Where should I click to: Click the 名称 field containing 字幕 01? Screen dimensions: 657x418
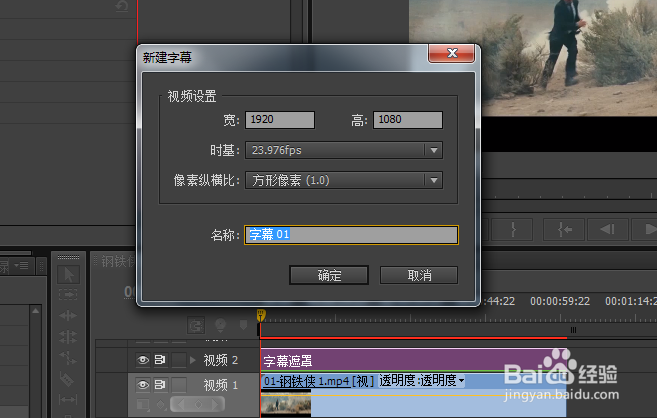351,235
